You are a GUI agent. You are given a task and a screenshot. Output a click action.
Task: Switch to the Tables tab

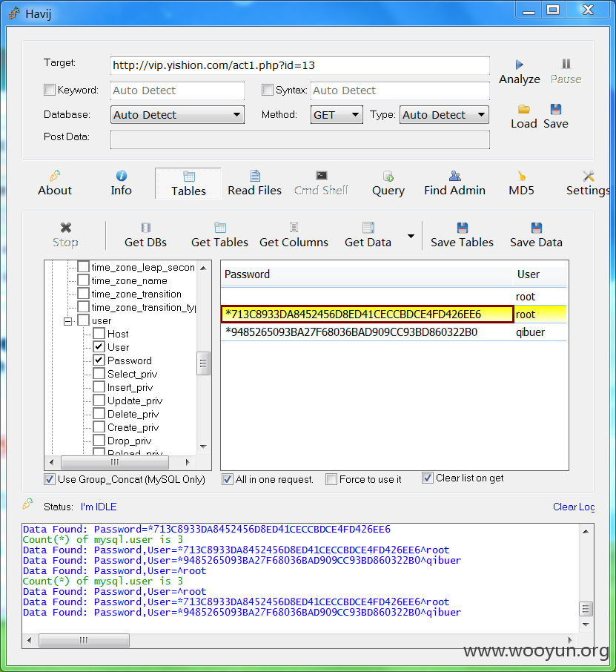(188, 184)
